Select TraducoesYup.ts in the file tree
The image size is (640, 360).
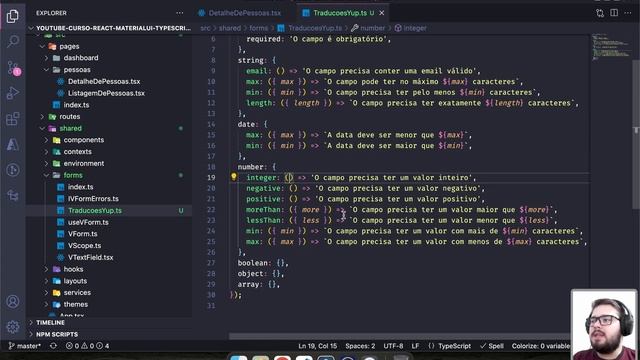[95, 211]
